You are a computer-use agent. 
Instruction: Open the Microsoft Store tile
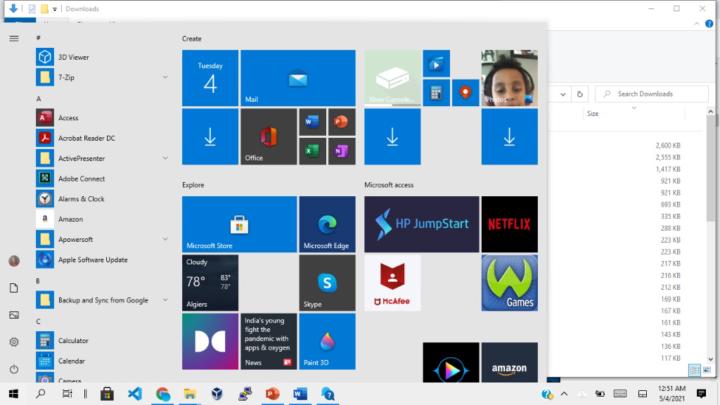click(239, 224)
